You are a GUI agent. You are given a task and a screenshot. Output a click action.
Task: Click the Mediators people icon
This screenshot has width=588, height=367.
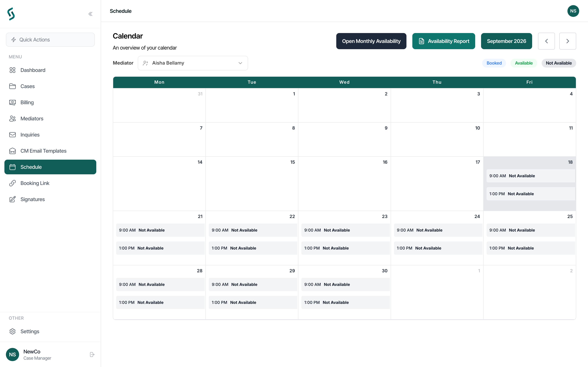[x=12, y=119]
